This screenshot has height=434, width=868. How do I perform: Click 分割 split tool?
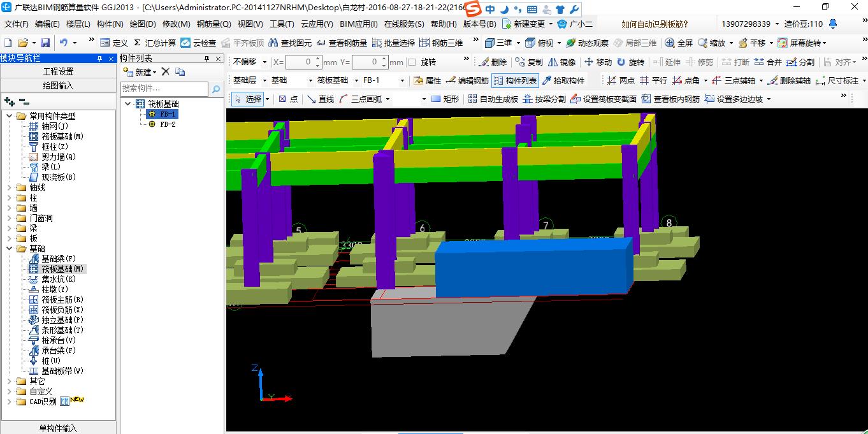800,62
